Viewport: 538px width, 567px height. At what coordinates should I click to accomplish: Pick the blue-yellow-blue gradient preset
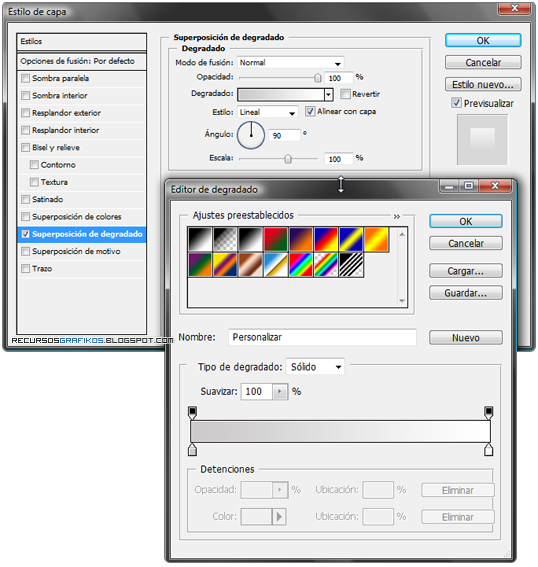[351, 239]
